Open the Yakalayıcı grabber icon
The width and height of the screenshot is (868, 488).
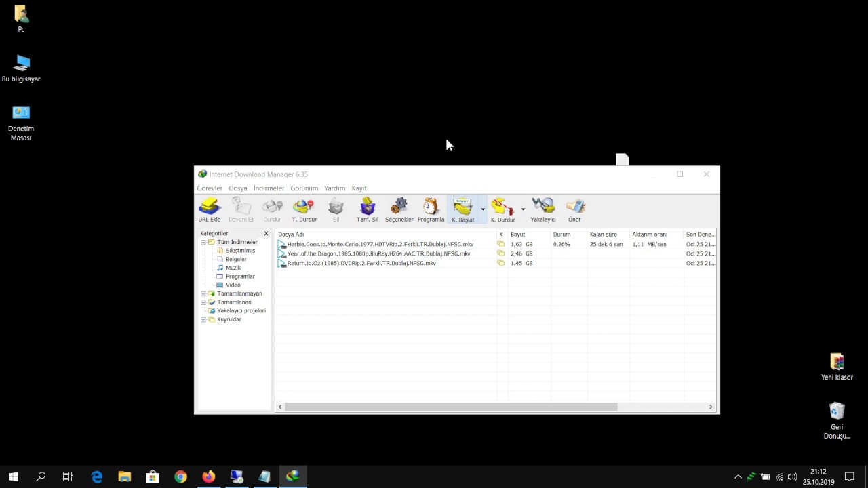pos(543,209)
